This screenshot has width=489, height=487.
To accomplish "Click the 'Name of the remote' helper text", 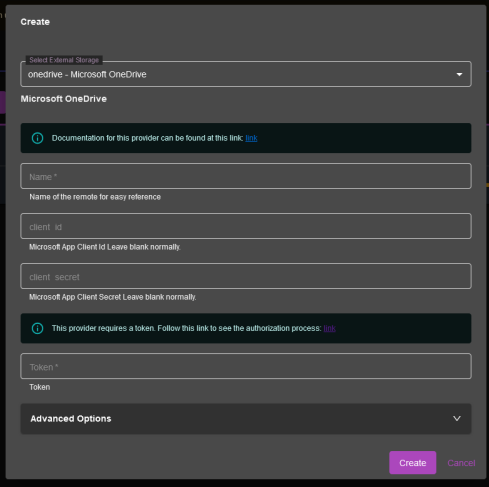I will [95, 197].
